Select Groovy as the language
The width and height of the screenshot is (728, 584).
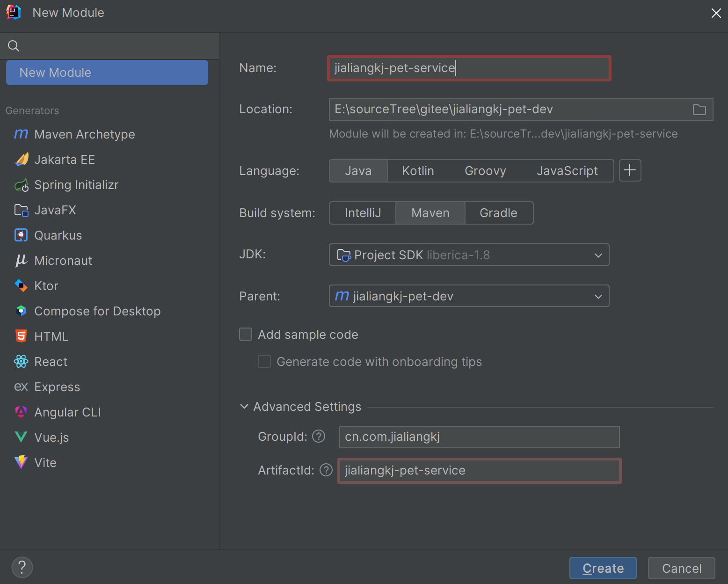485,171
